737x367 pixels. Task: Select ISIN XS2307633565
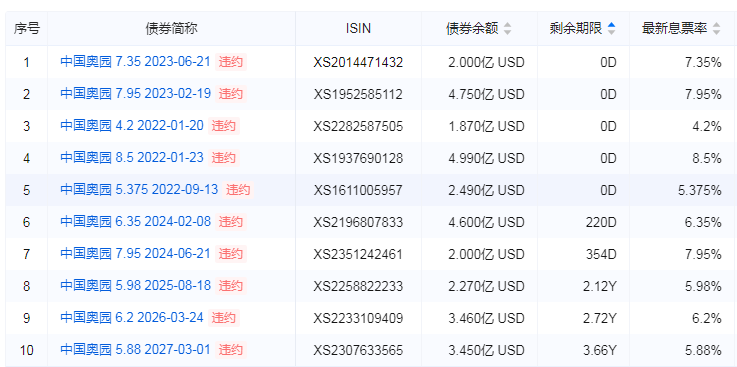click(358, 350)
